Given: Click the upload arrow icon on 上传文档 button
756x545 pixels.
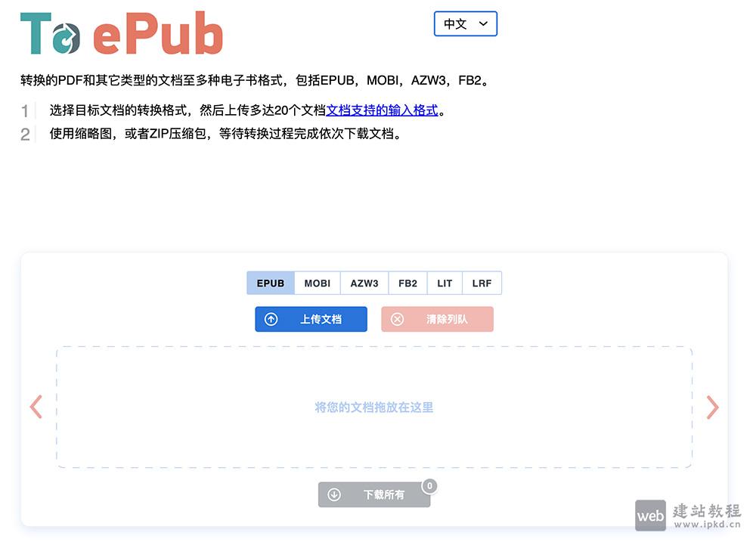Looking at the screenshot, I should coord(271,319).
